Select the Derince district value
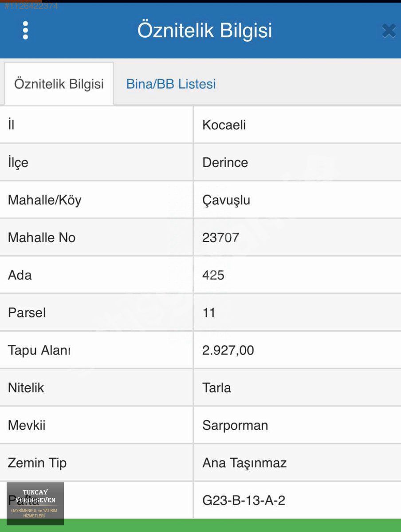The width and height of the screenshot is (401, 532). (x=225, y=162)
